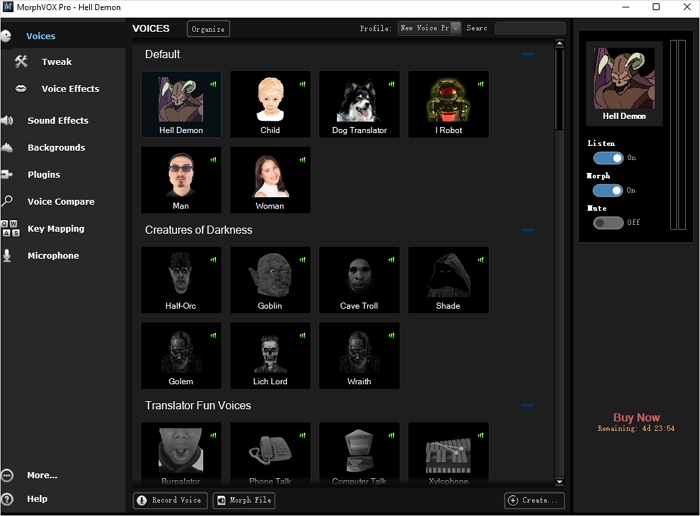Pick the I Robot voice
700x516 pixels.
(448, 104)
